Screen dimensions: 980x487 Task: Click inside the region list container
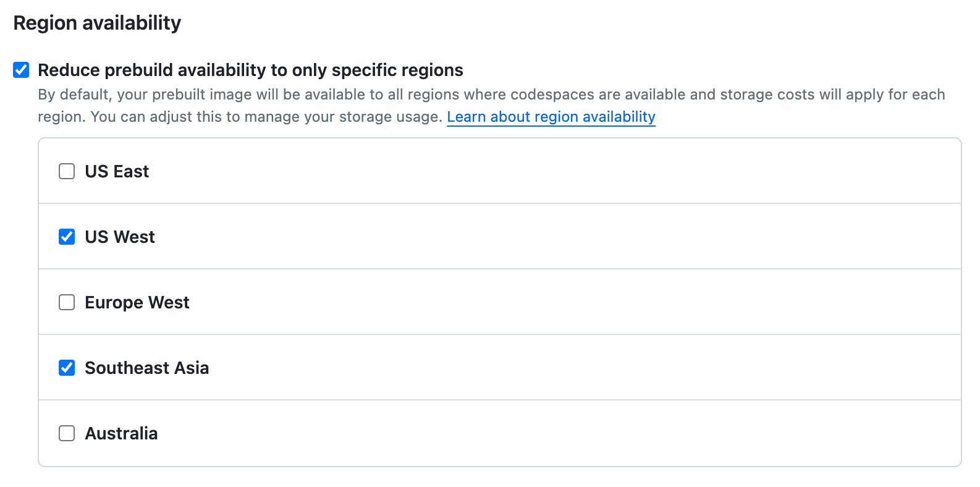click(494, 302)
